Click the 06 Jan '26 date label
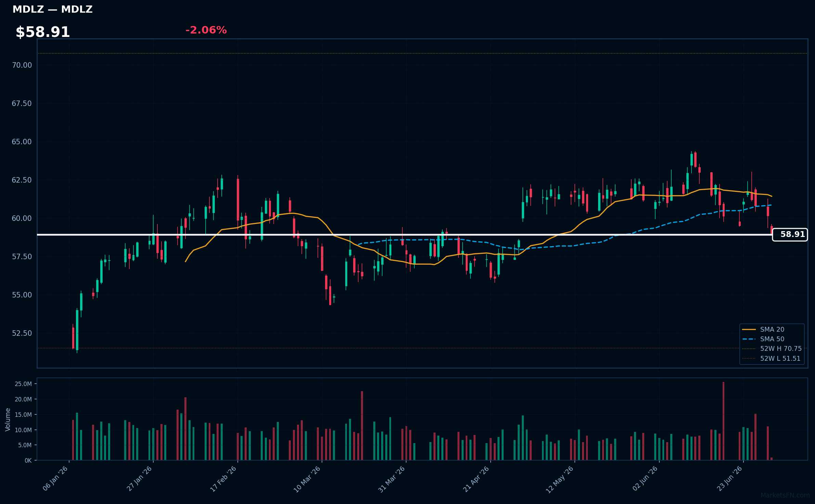 coord(55,479)
